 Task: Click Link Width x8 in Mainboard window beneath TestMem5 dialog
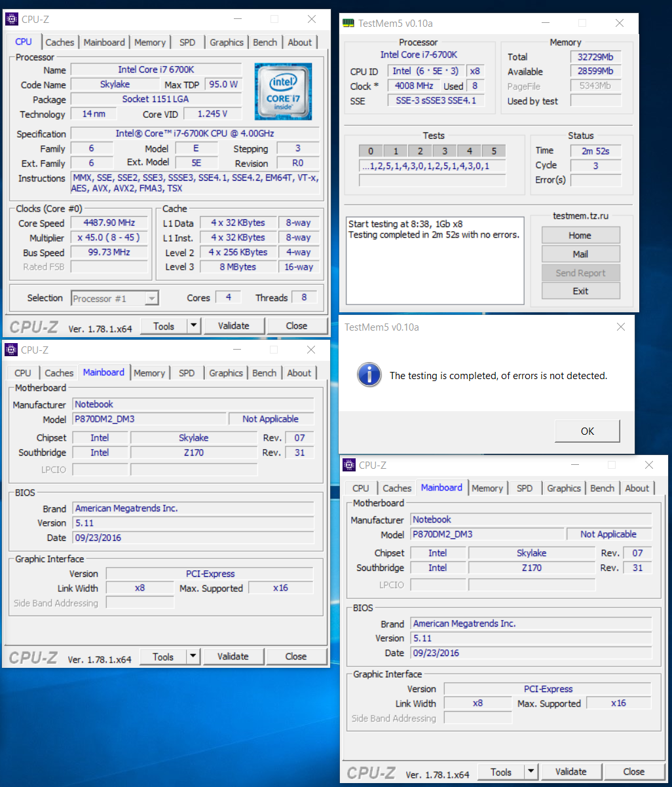[x=478, y=703]
